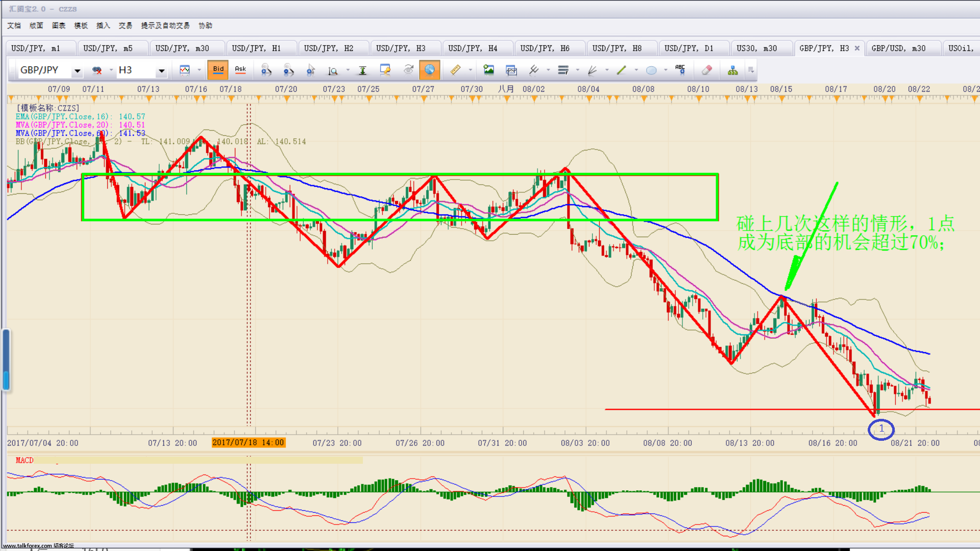Switch to the USD/JPY, H3 tab

pos(405,48)
